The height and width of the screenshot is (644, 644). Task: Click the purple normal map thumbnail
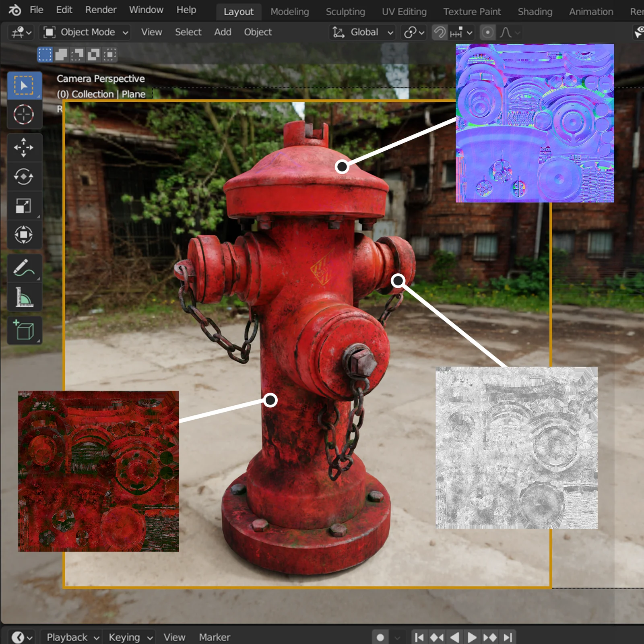[x=535, y=123]
